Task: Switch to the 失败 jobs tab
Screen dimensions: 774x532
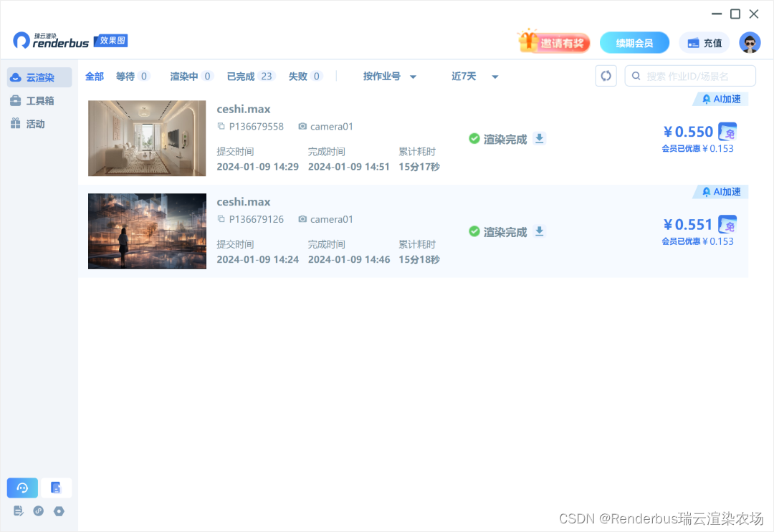Action: pos(305,77)
